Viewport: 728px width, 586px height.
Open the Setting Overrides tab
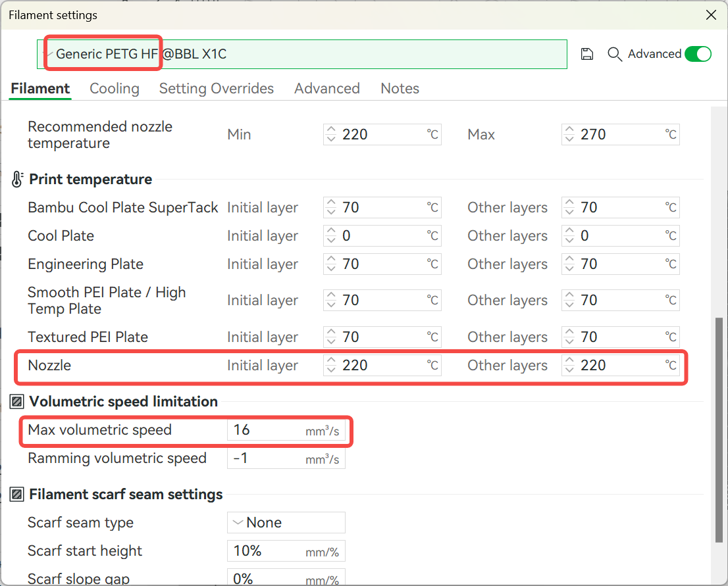217,88
